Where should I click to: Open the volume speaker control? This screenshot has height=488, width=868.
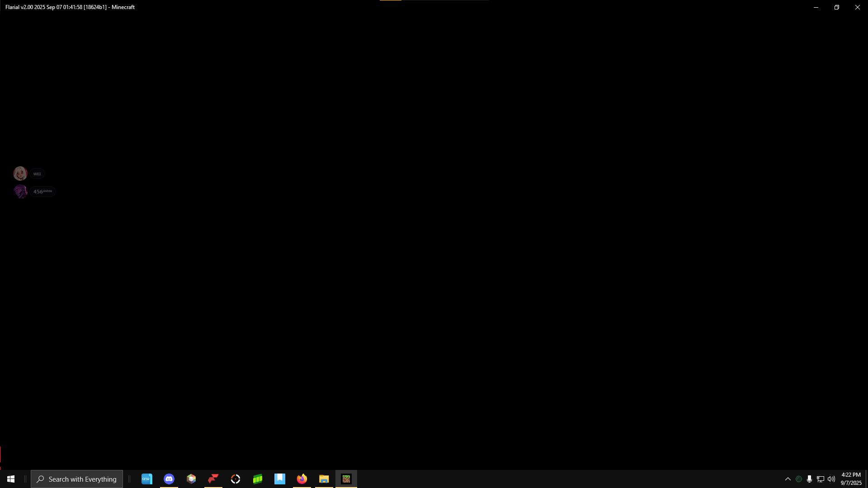coord(831,479)
